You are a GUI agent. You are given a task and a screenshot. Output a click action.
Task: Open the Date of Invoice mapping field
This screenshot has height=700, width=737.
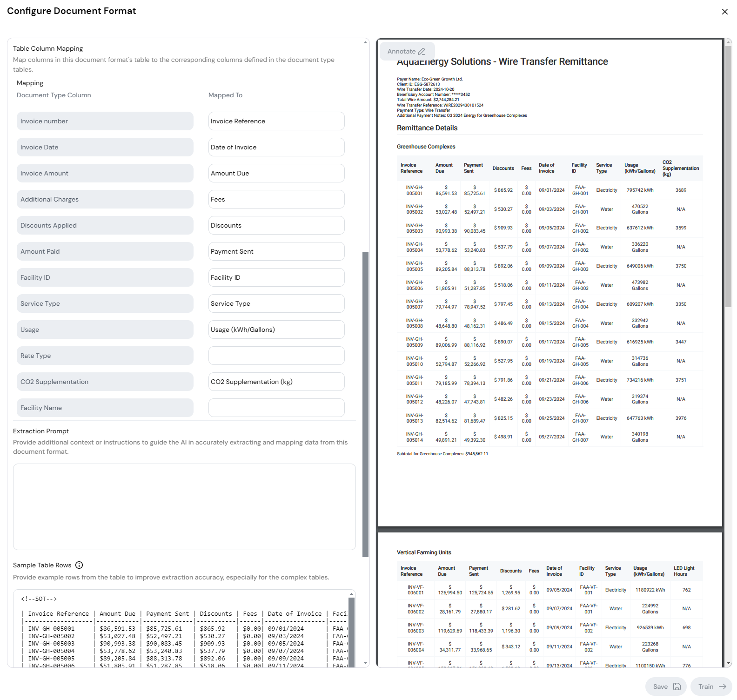coord(276,147)
